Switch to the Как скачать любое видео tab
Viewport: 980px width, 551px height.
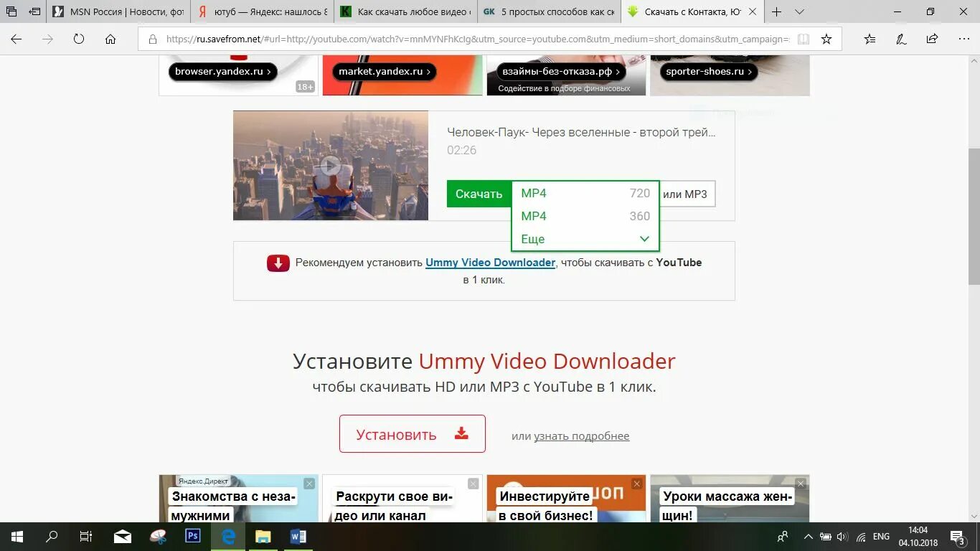pyautogui.click(x=405, y=11)
